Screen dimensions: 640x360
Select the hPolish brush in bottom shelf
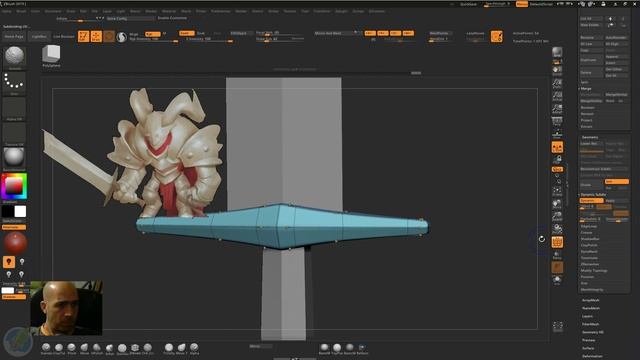(97, 348)
